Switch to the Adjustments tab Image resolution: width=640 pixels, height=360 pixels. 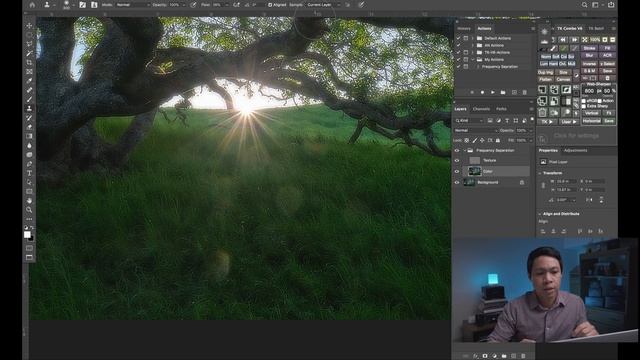[576, 151]
